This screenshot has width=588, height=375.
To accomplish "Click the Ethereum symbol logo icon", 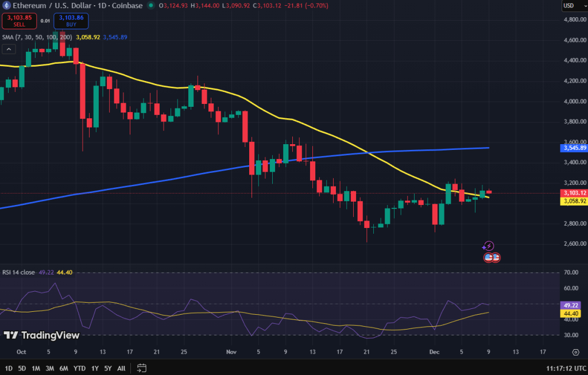I will (6, 6).
